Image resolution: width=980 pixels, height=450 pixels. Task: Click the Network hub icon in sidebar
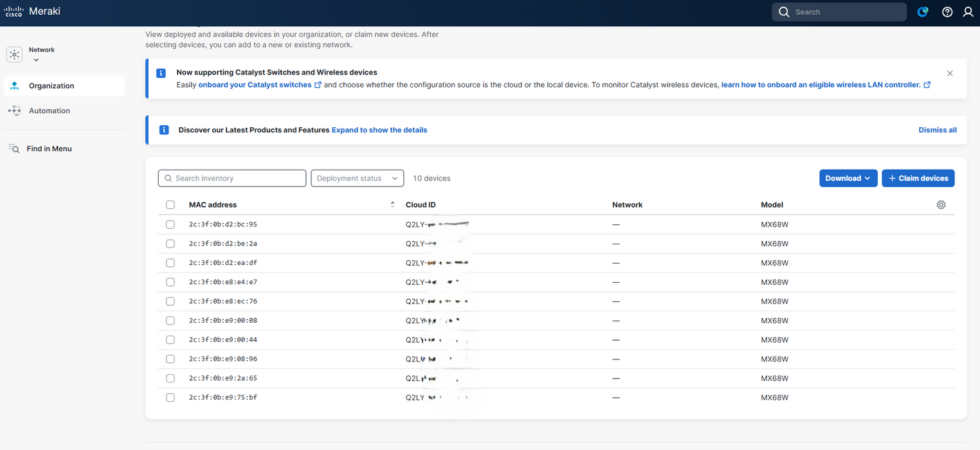14,55
